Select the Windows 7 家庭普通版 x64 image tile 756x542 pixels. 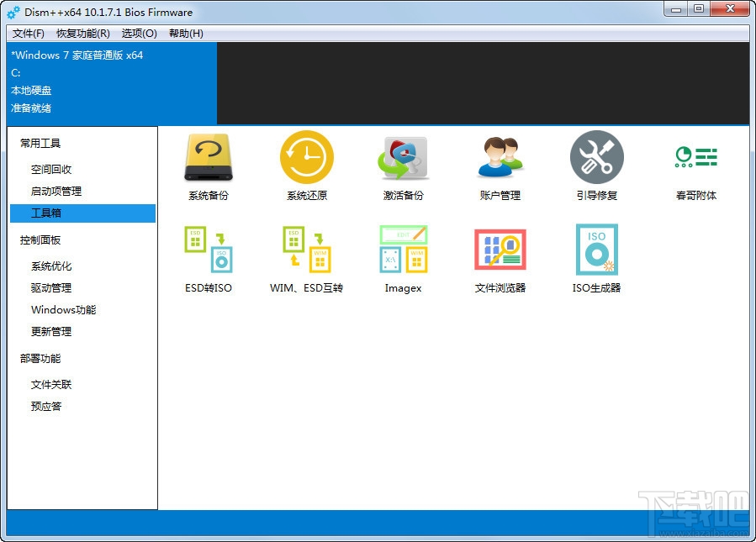112,83
